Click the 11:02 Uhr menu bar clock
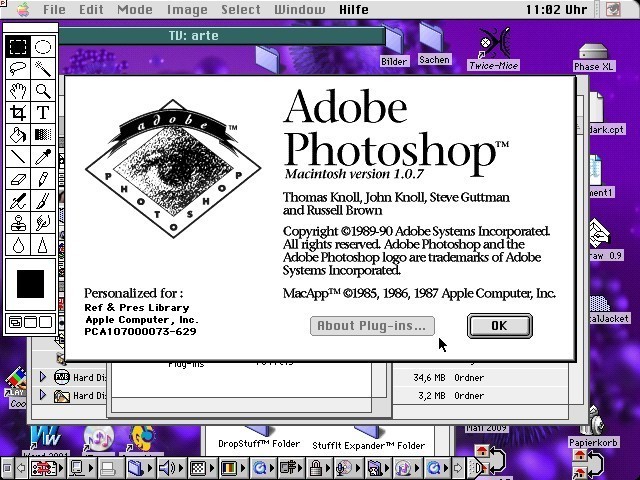Viewport: 640px width, 480px height. (x=556, y=9)
